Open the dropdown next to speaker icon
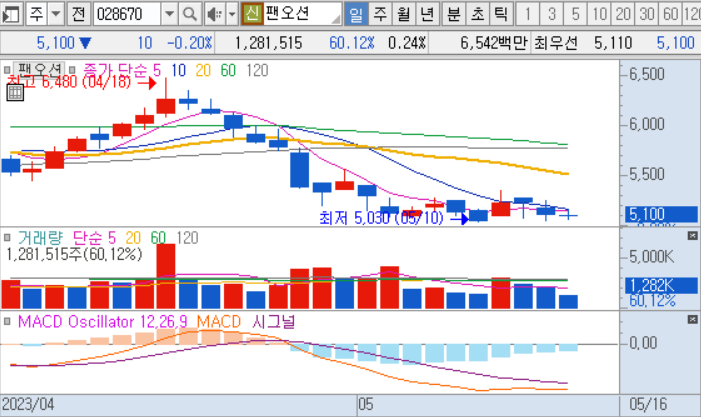 click(x=232, y=14)
